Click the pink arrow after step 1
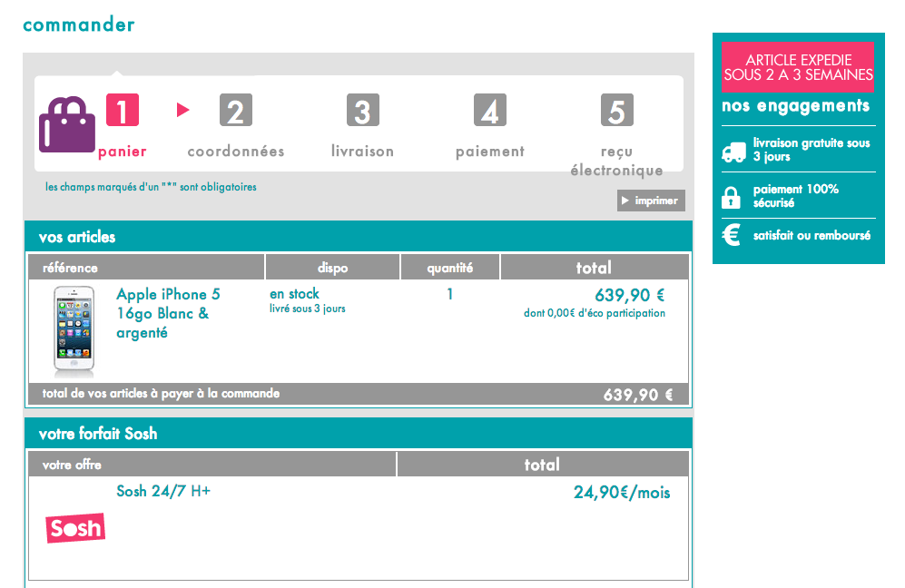Image resolution: width=905 pixels, height=588 pixels. 183,110
